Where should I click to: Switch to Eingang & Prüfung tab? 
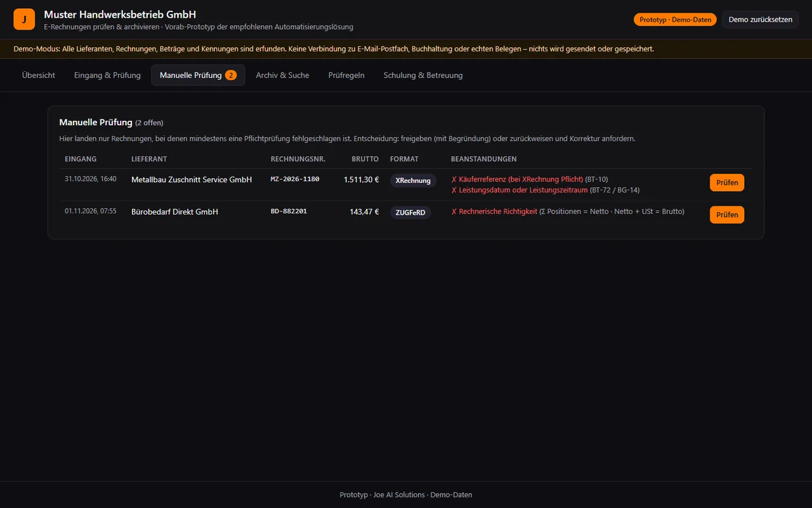[107, 75]
